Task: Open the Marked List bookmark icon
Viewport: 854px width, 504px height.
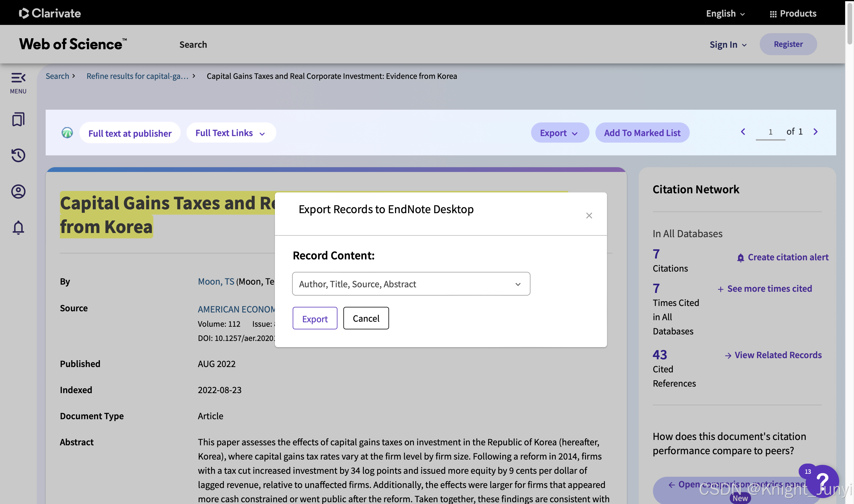Action: pyautogui.click(x=18, y=119)
